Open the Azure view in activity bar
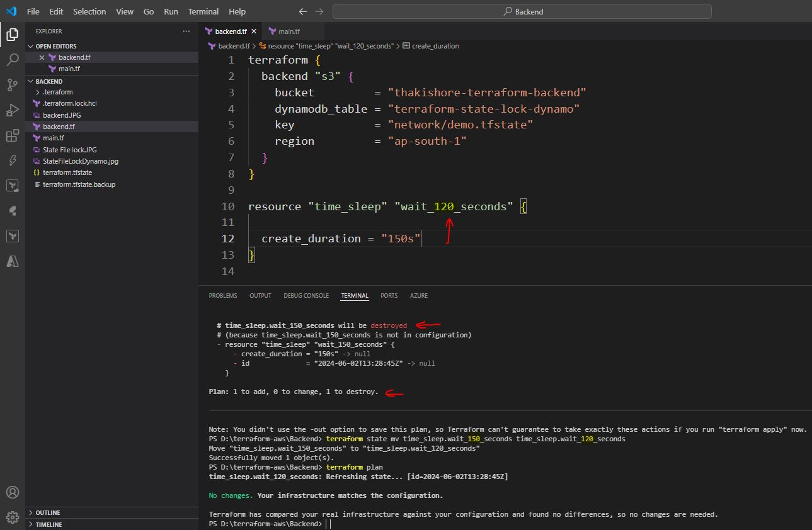The image size is (812, 530). [12, 261]
